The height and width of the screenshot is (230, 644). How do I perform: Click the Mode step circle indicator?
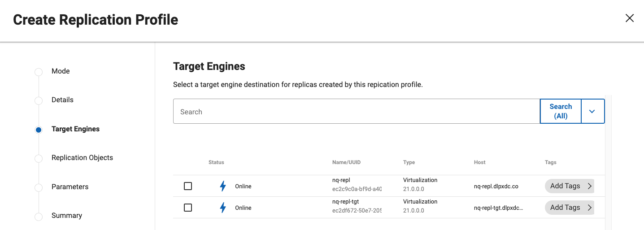click(39, 72)
